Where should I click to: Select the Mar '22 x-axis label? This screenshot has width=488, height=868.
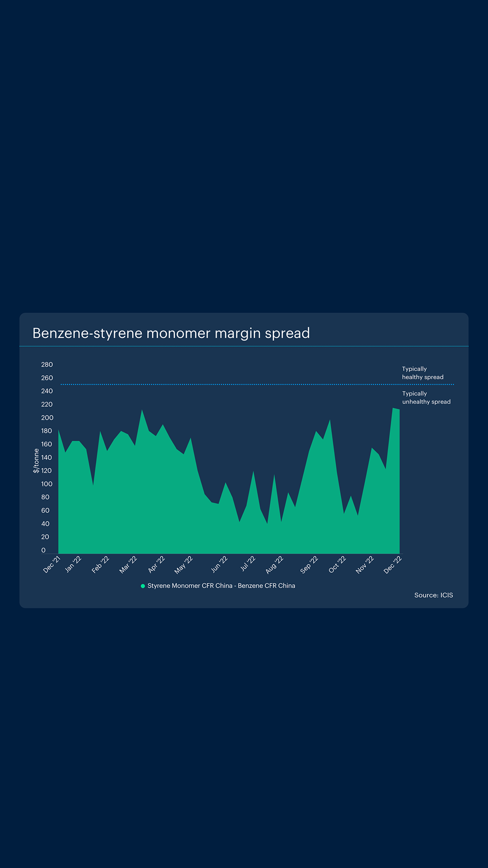point(128,565)
